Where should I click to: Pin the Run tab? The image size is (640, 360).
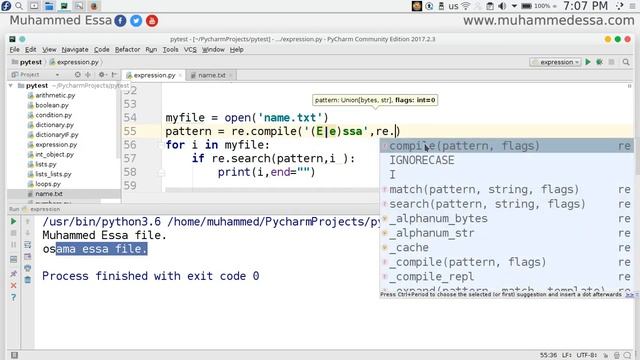[13, 273]
